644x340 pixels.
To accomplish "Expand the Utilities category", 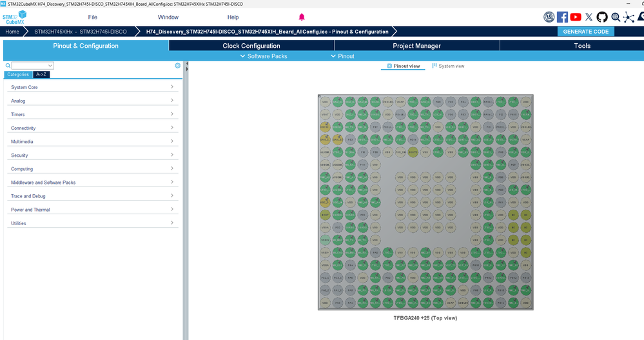I will click(x=92, y=223).
